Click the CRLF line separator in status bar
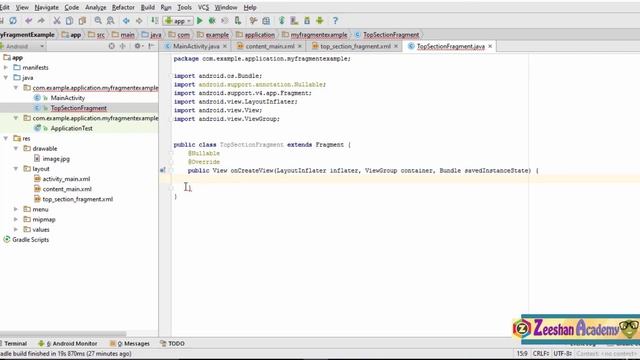The image size is (640, 360). coord(541,353)
